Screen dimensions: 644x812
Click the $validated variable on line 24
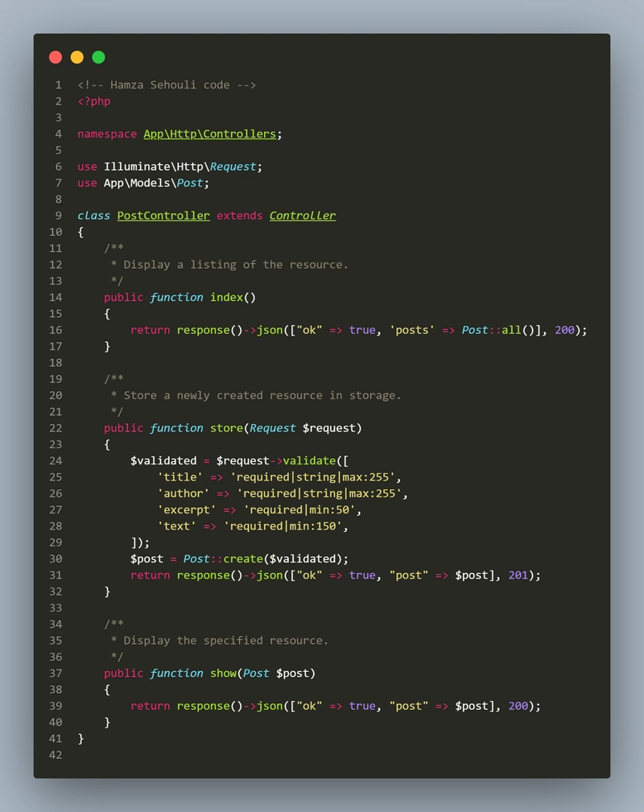pyautogui.click(x=163, y=461)
